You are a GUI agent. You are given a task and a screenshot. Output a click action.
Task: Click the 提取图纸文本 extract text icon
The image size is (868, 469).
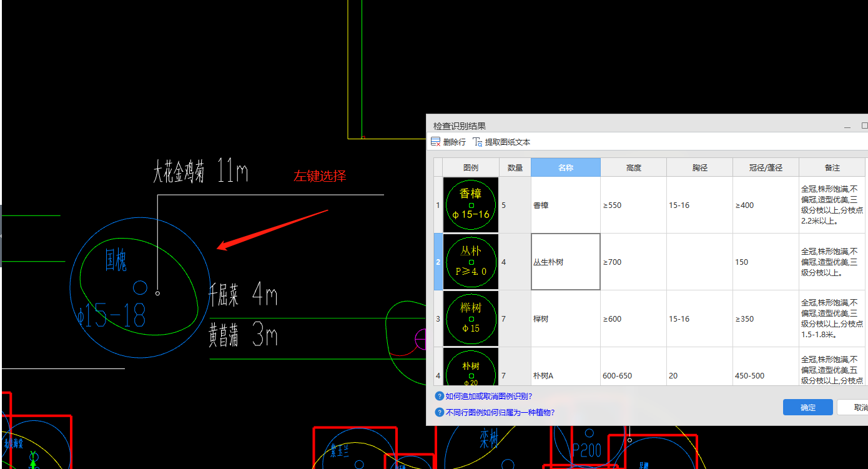tap(478, 142)
